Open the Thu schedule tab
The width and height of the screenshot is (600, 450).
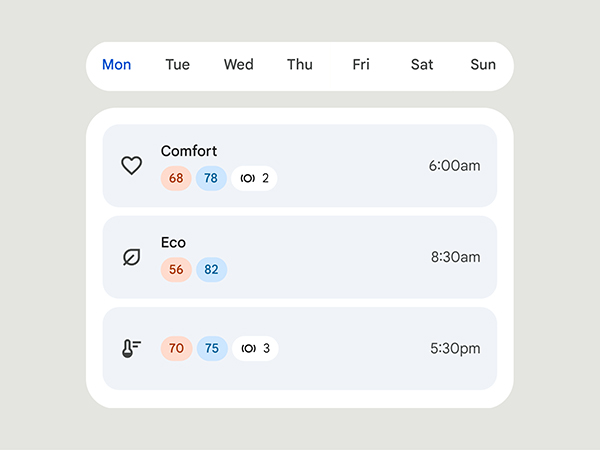click(x=300, y=65)
